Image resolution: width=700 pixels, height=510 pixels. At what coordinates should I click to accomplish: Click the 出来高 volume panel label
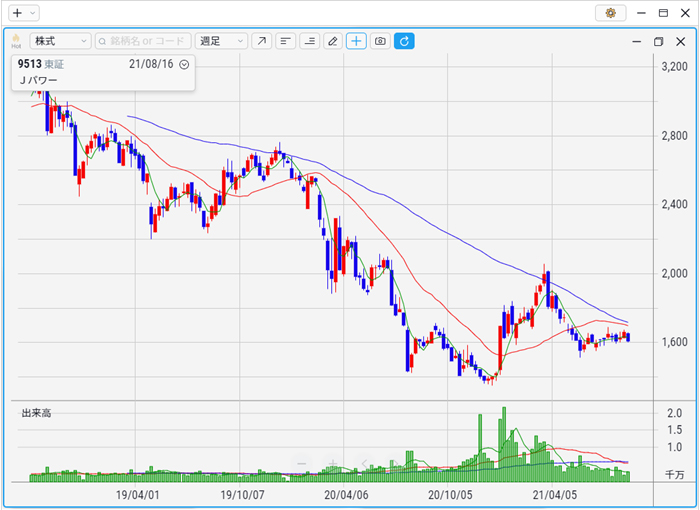pyautogui.click(x=36, y=413)
